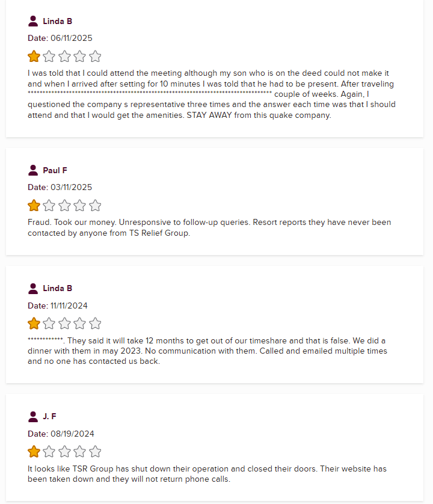Click the gold star in J. F's review
Image resolution: width=433 pixels, height=504 pixels.
pyautogui.click(x=34, y=452)
